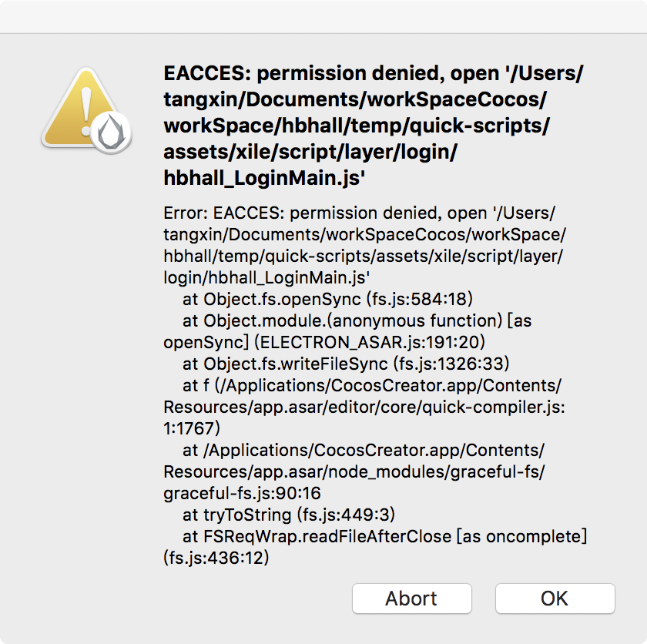Click the graceful-fs.js:90:16 stack line
Screen dimensions: 647x644
click(x=243, y=491)
